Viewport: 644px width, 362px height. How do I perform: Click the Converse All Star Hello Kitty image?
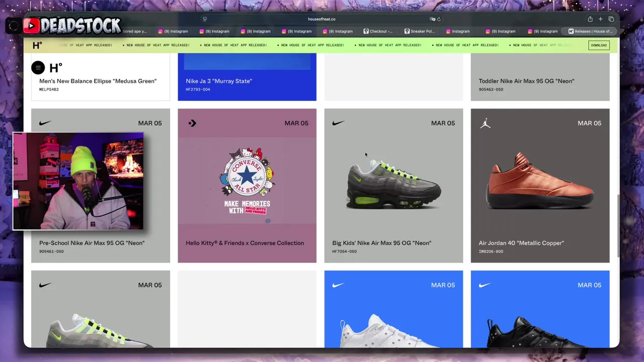point(247,181)
